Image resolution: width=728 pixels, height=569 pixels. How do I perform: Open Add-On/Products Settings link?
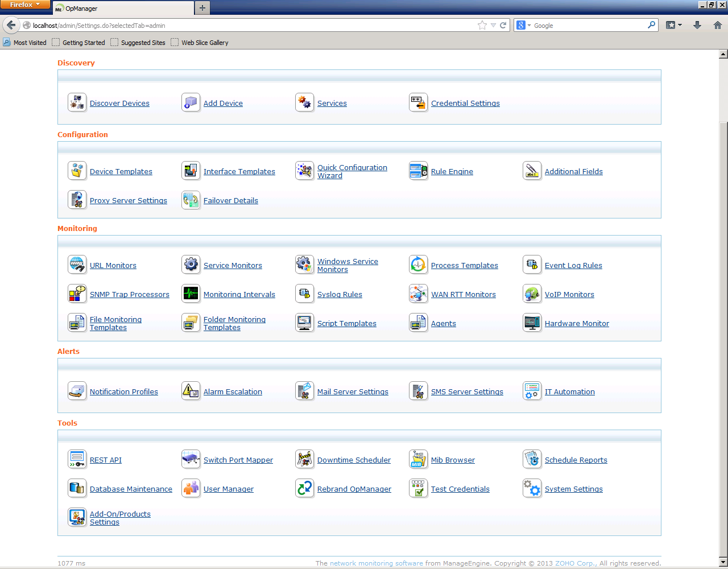(x=120, y=518)
